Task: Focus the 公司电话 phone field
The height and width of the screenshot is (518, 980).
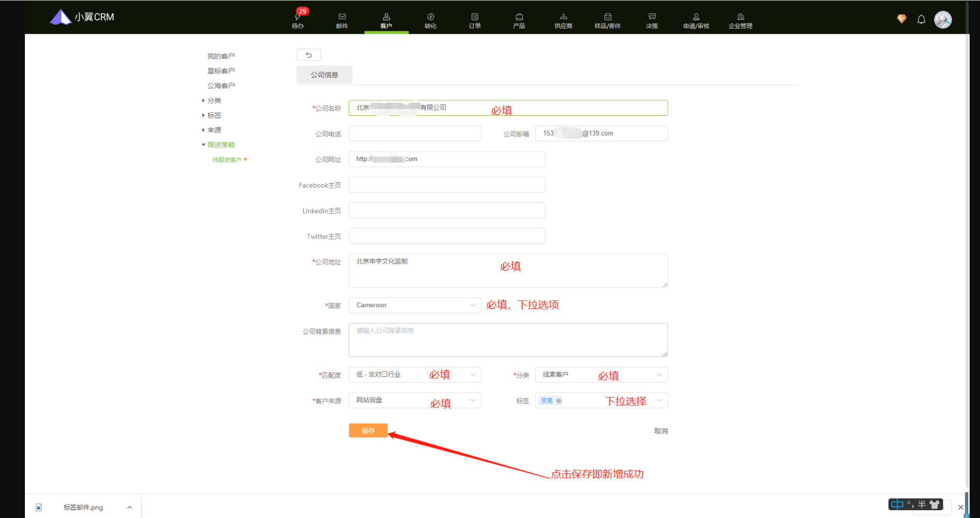Action: tap(415, 133)
